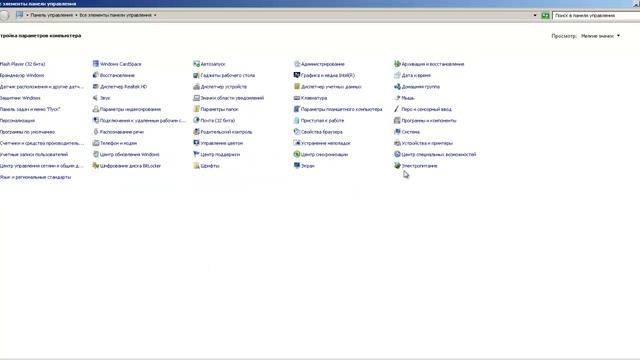Open the Устройства и принтеры icon

(397, 143)
